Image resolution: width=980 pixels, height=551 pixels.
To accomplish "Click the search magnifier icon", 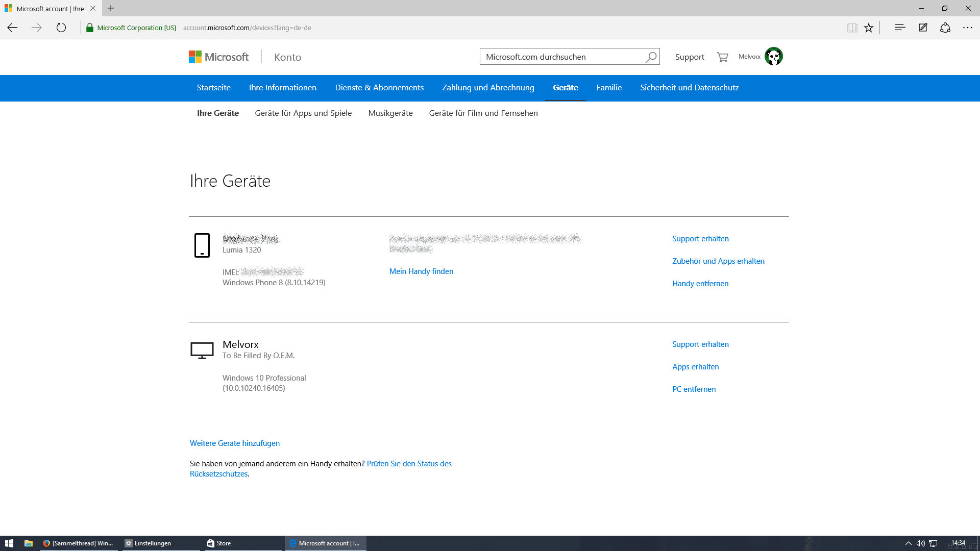I will pos(651,57).
